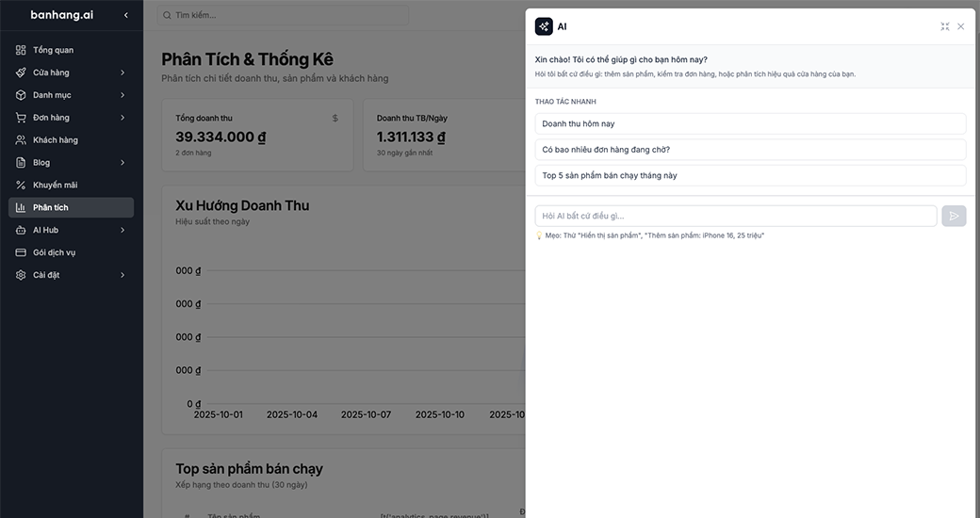980x518 pixels.
Task: Click Xếp hạng theo doanh thu (30 ngày) subtitle
Action: click(241, 485)
